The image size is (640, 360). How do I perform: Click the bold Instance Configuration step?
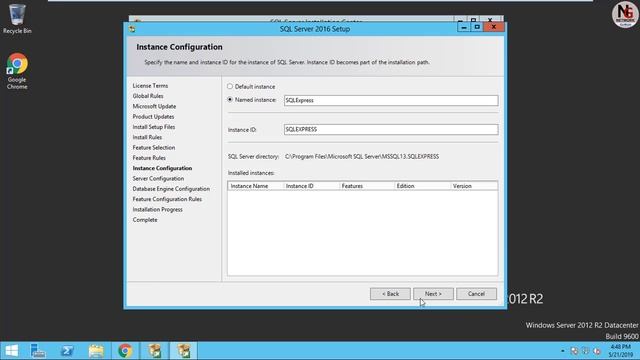pos(162,168)
